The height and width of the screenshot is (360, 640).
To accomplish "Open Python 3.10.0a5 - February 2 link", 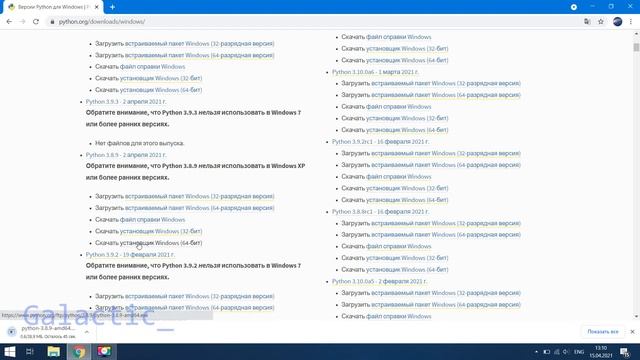I will 379,282.
